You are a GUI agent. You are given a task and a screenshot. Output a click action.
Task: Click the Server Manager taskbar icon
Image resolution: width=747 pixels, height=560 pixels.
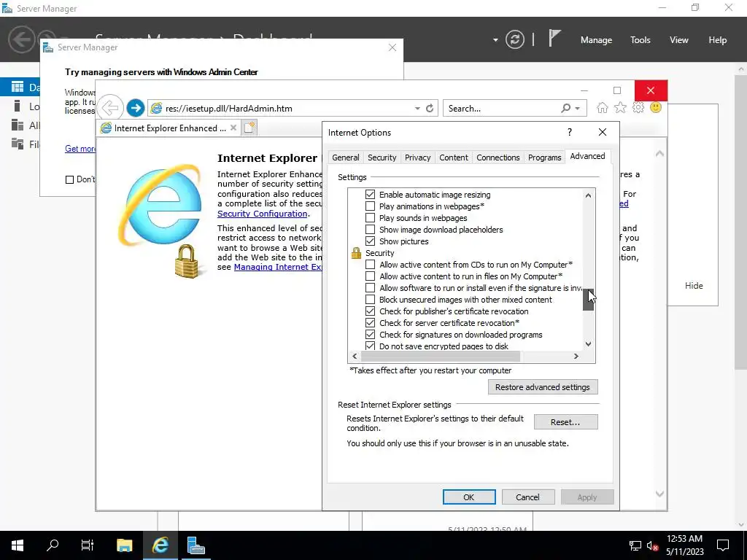(196, 545)
